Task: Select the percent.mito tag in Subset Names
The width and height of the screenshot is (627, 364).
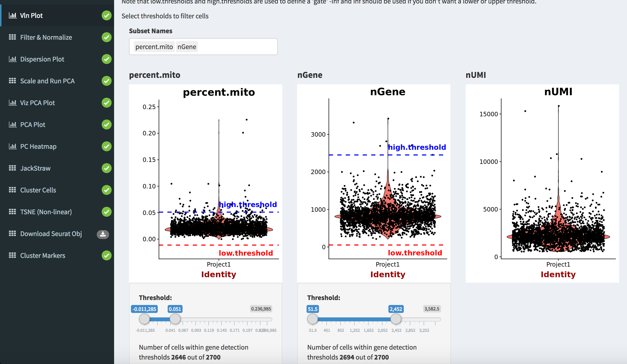Action: pos(154,47)
